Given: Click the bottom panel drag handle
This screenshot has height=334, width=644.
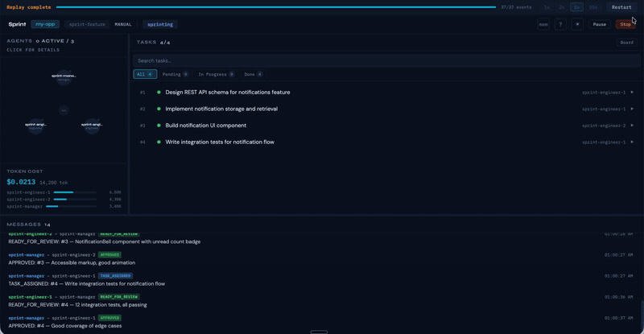Looking at the screenshot, I should point(319,332).
